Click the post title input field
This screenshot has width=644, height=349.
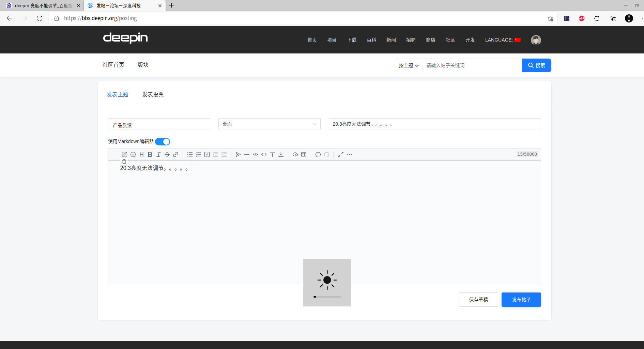tap(435, 124)
